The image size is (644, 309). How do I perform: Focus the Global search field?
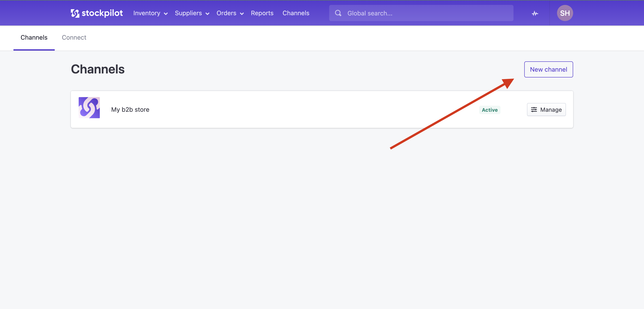421,13
